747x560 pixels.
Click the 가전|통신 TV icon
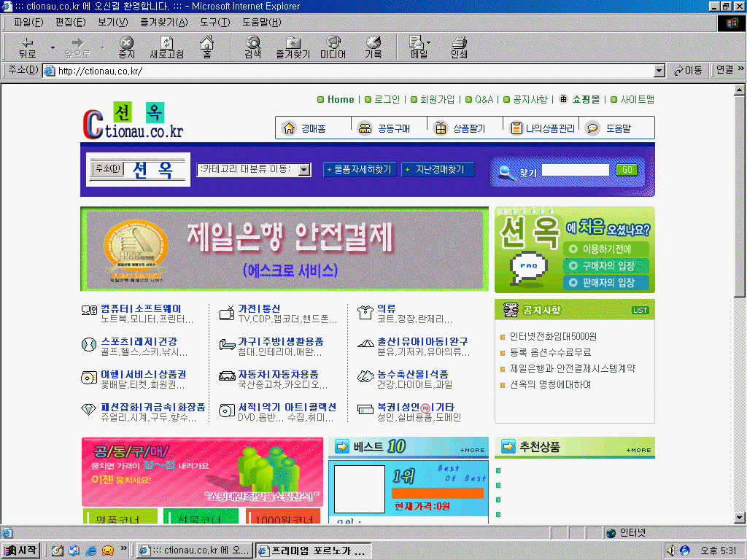tap(227, 314)
